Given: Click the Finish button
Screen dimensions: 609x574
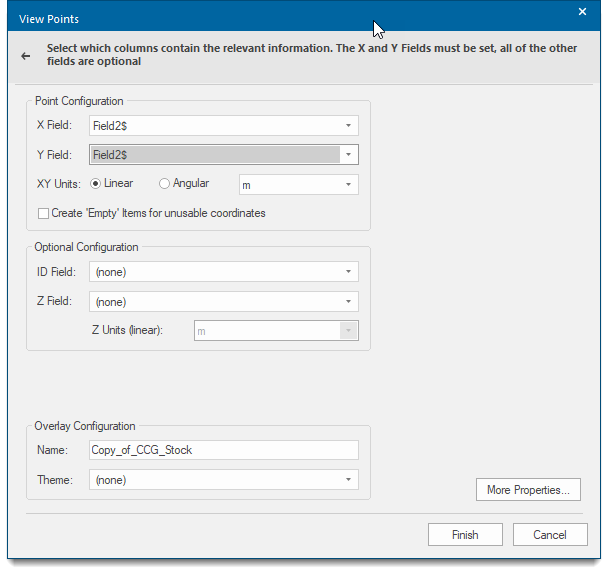Looking at the screenshot, I should click(465, 535).
